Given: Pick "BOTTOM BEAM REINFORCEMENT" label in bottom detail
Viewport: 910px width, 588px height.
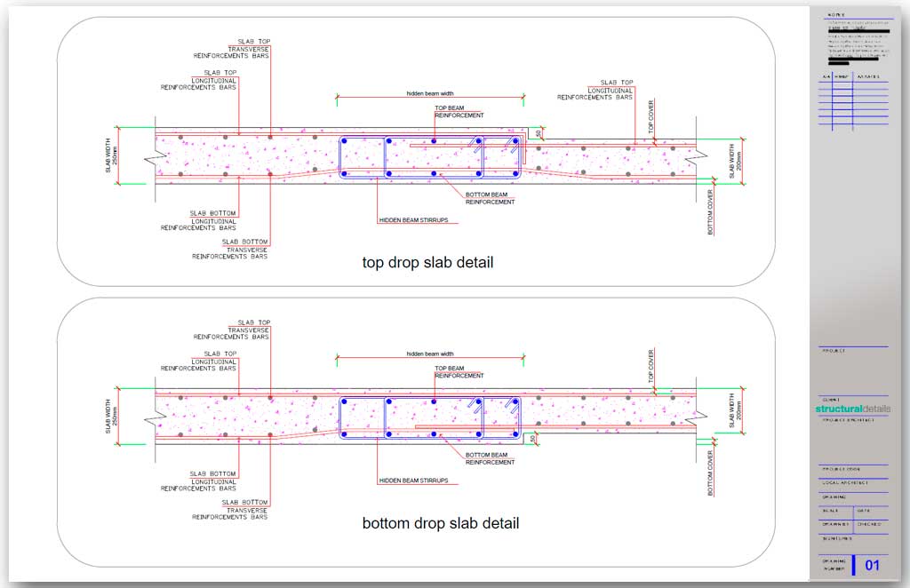Looking at the screenshot, I should (490, 458).
